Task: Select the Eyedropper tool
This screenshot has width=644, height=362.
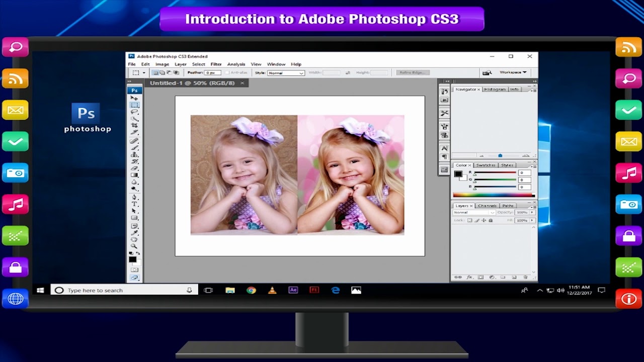Action: [x=134, y=232]
